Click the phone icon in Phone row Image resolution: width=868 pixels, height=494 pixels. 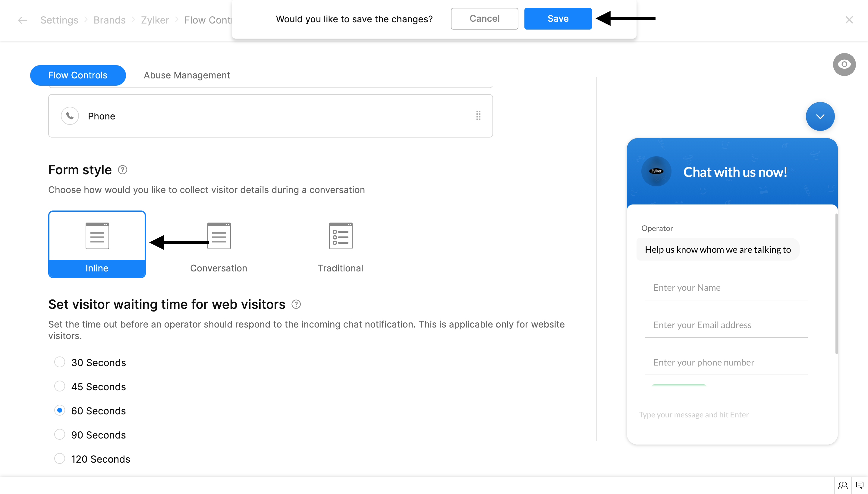pyautogui.click(x=70, y=116)
